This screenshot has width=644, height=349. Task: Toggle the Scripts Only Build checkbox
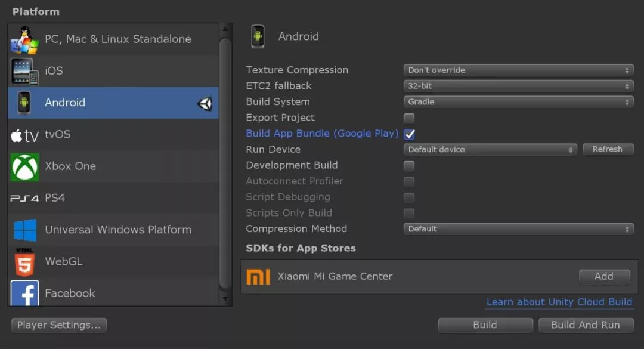409,213
